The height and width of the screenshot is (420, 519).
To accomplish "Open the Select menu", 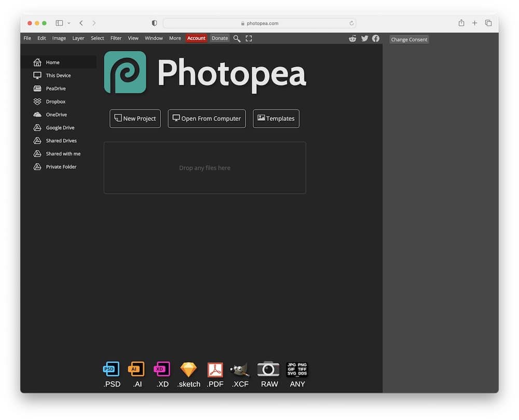I will [x=98, y=38].
